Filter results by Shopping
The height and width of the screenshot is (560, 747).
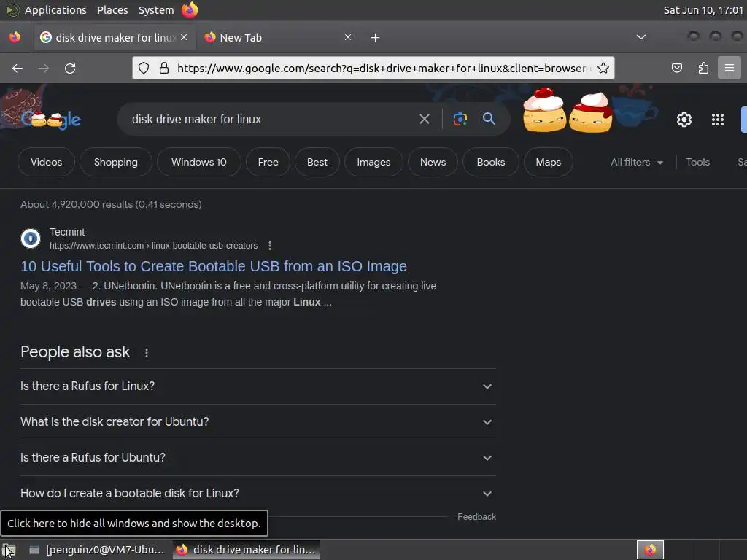[116, 162]
